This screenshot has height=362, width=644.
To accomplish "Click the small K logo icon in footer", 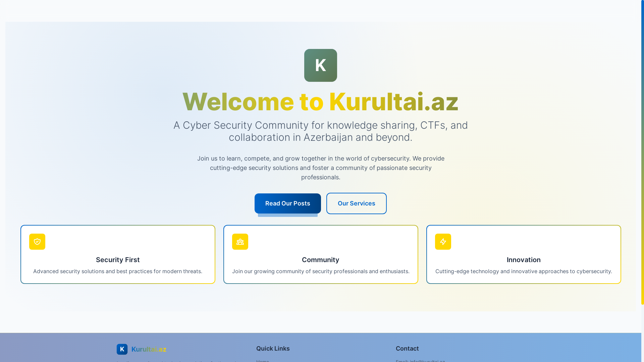I will coord(122,349).
